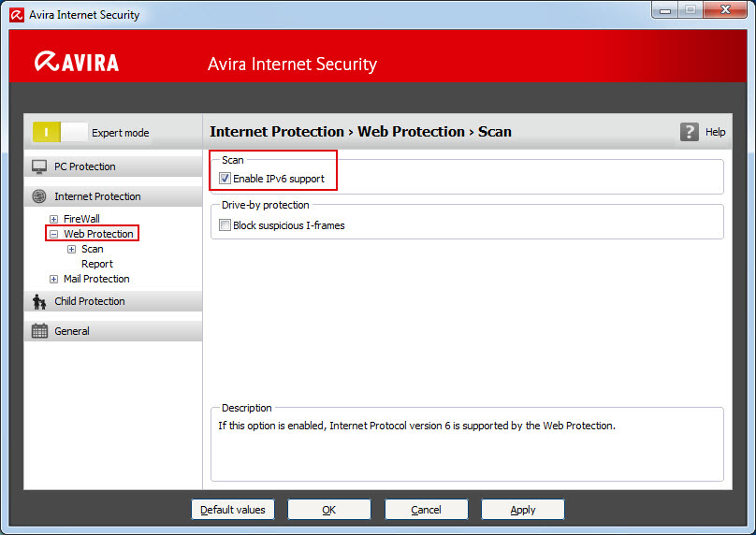Select the Report tree item
This screenshot has width=756, height=535.
[97, 264]
